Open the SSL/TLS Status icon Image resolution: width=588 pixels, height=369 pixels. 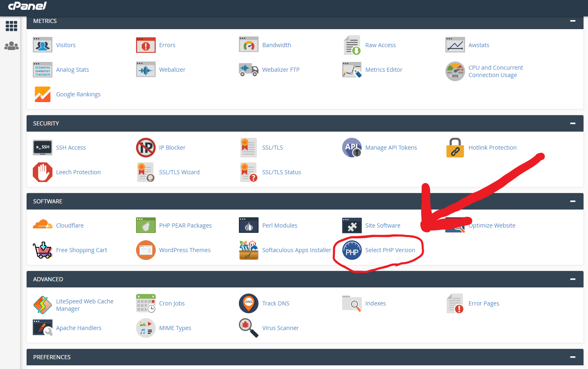point(249,172)
